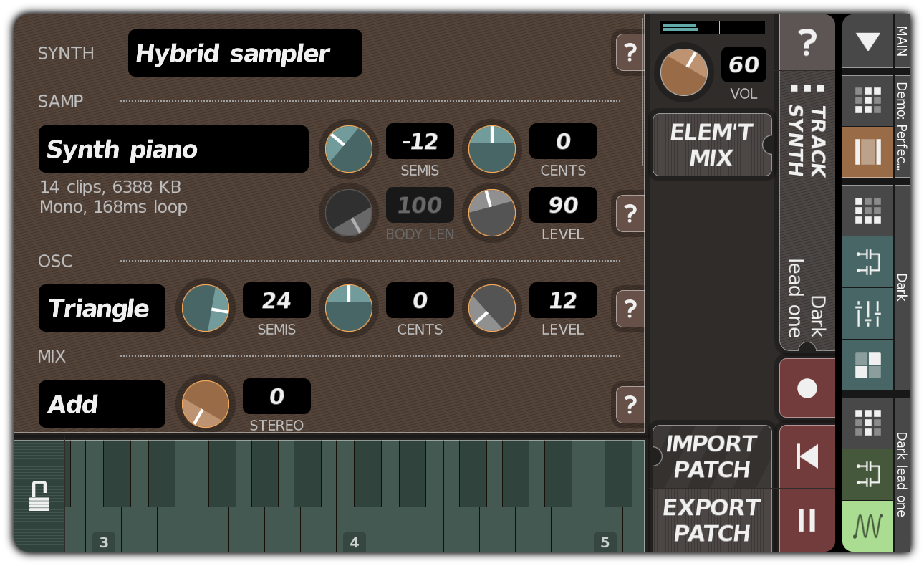Toggle the keyboard lock padlock icon
924x566 pixels.
(x=40, y=494)
